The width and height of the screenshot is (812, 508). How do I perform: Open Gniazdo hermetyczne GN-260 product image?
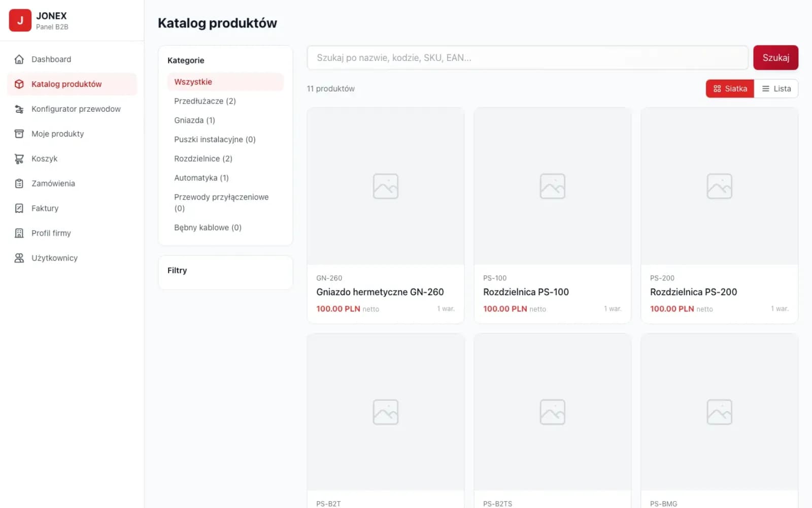386,186
